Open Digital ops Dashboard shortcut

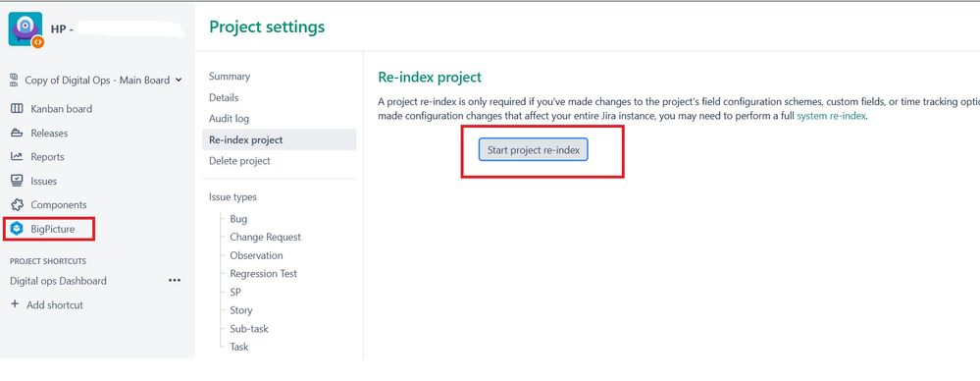pos(58,281)
